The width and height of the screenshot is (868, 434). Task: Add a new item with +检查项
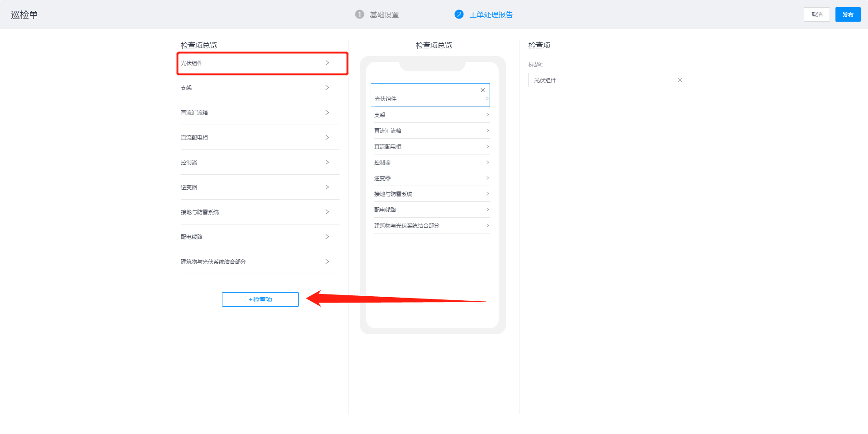260,299
